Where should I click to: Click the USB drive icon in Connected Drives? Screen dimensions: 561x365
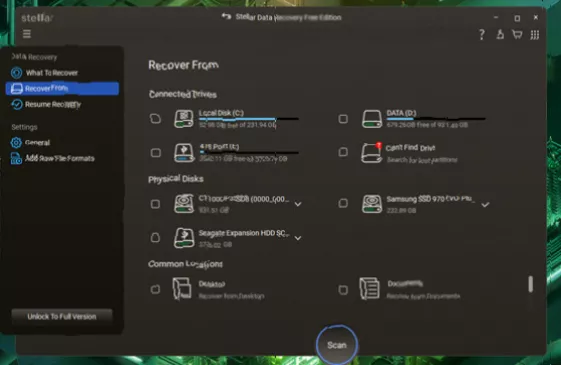(x=184, y=153)
